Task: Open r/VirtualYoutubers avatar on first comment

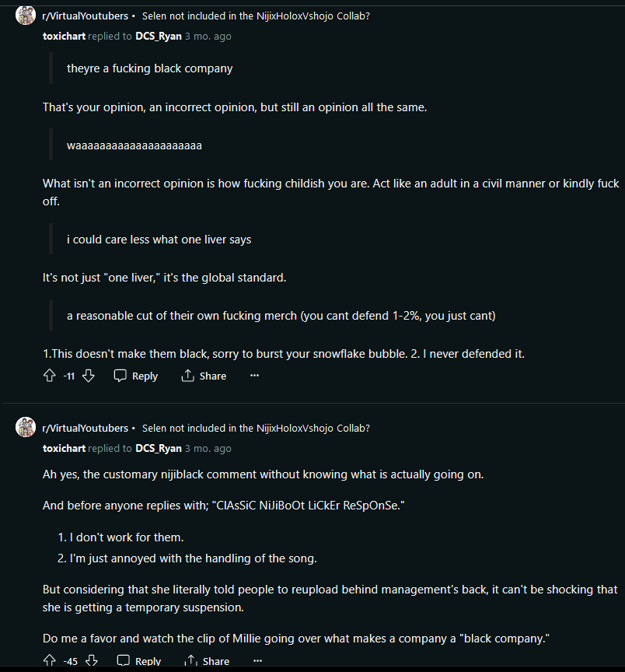Action: pyautogui.click(x=26, y=16)
